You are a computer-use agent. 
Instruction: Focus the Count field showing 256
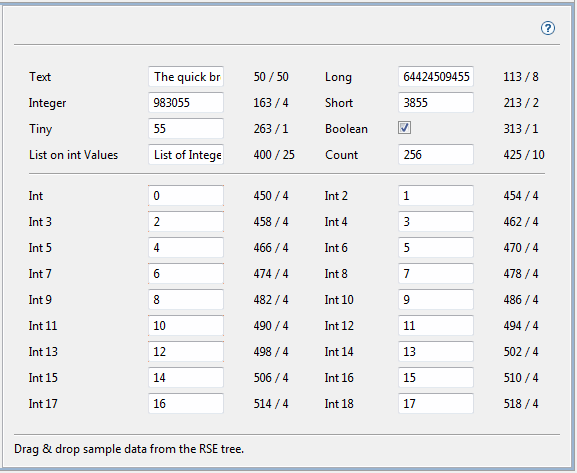click(x=436, y=155)
